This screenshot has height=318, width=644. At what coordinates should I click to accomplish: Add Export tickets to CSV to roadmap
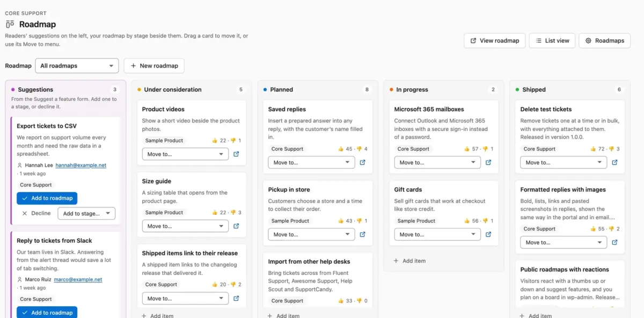pos(47,198)
